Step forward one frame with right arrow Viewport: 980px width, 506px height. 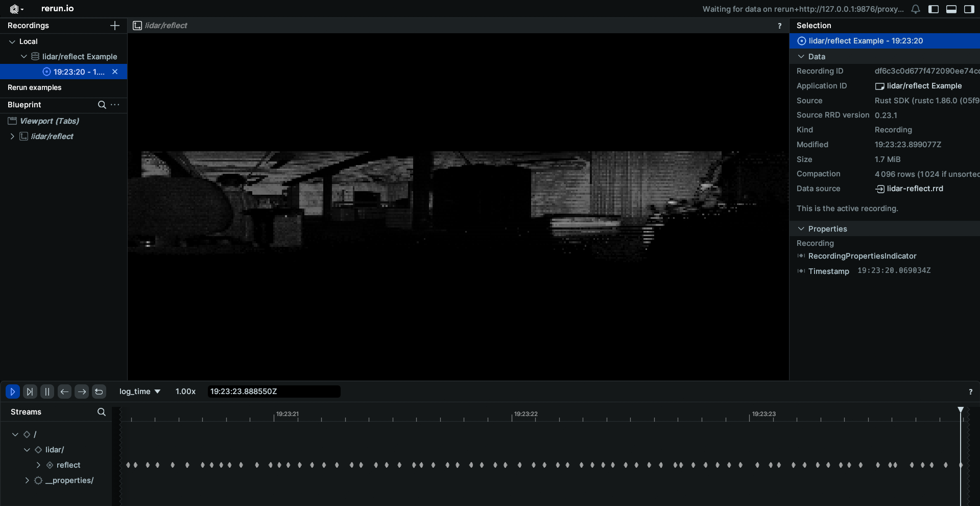pos(82,392)
